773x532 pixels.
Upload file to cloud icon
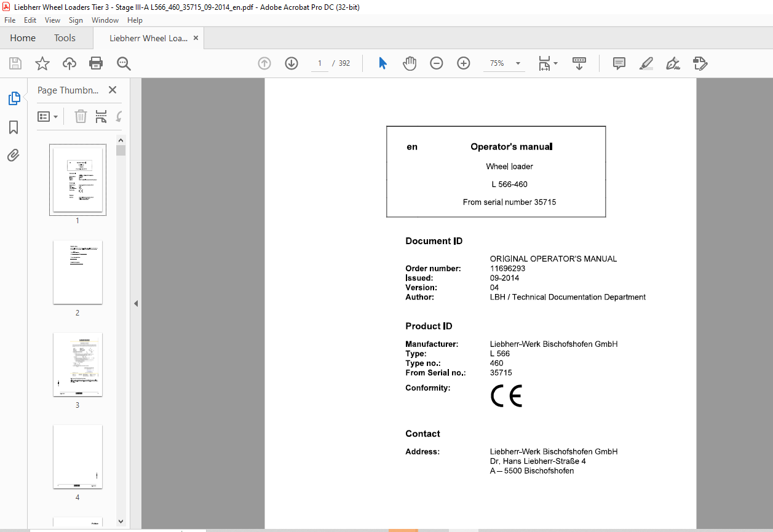pyautogui.click(x=69, y=63)
